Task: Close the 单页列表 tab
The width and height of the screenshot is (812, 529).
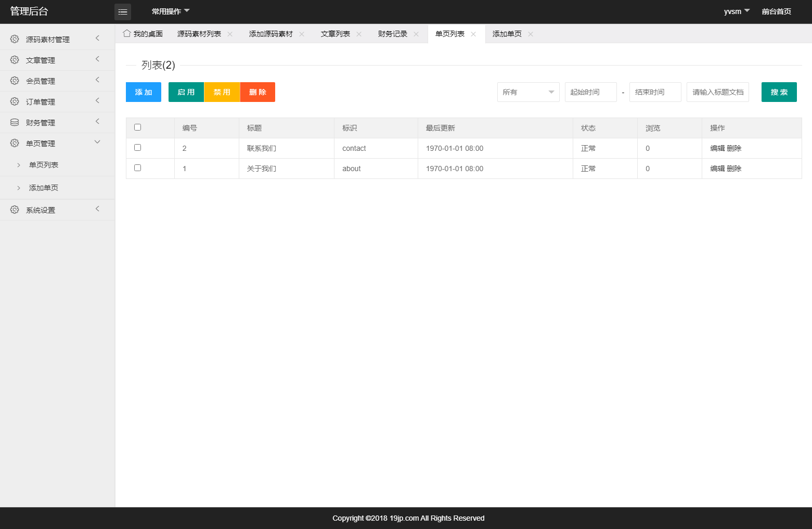Action: 473,34
